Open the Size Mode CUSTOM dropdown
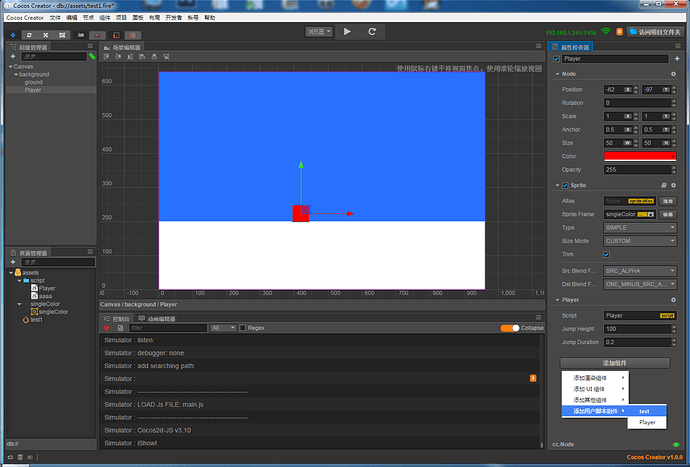 point(640,241)
